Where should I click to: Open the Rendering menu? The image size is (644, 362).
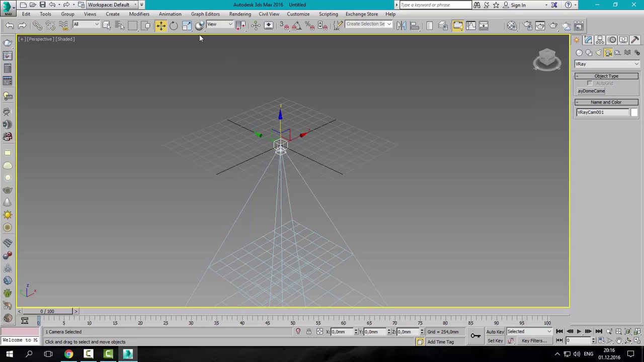click(240, 14)
